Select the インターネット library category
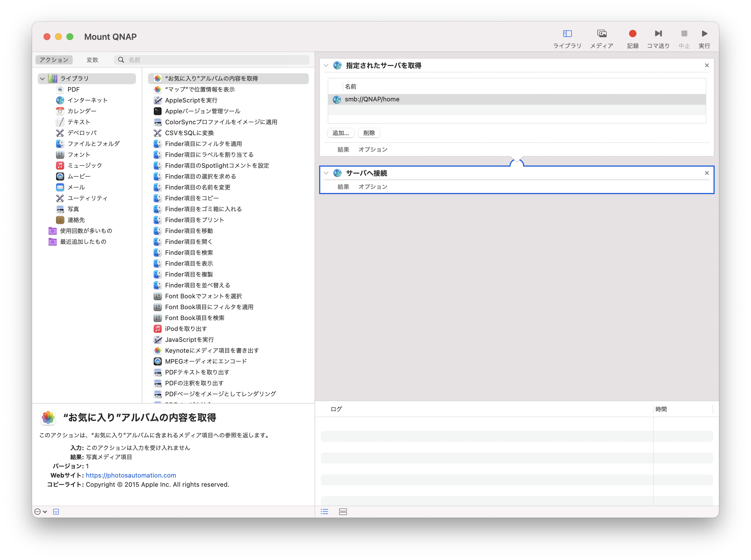This screenshot has height=560, width=751. pos(87,100)
